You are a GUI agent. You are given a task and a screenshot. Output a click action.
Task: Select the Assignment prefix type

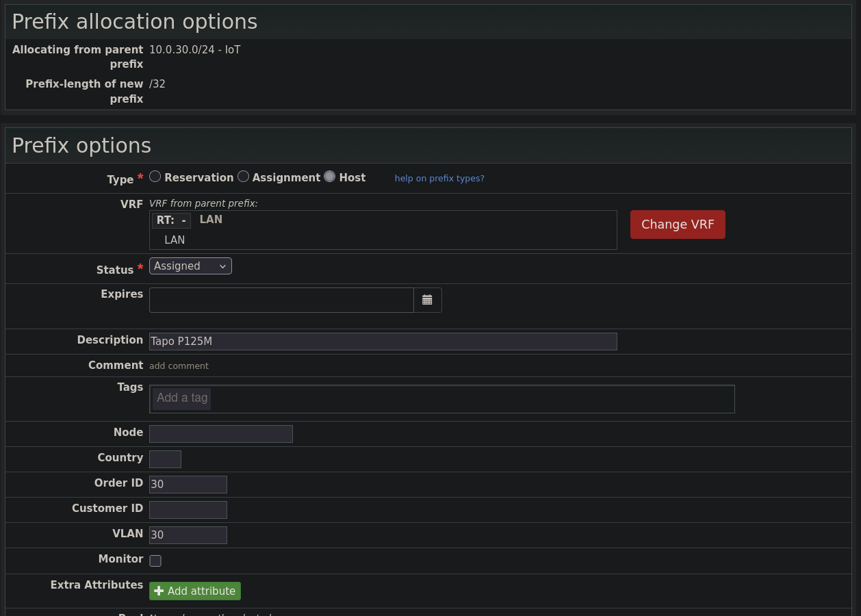[243, 177]
